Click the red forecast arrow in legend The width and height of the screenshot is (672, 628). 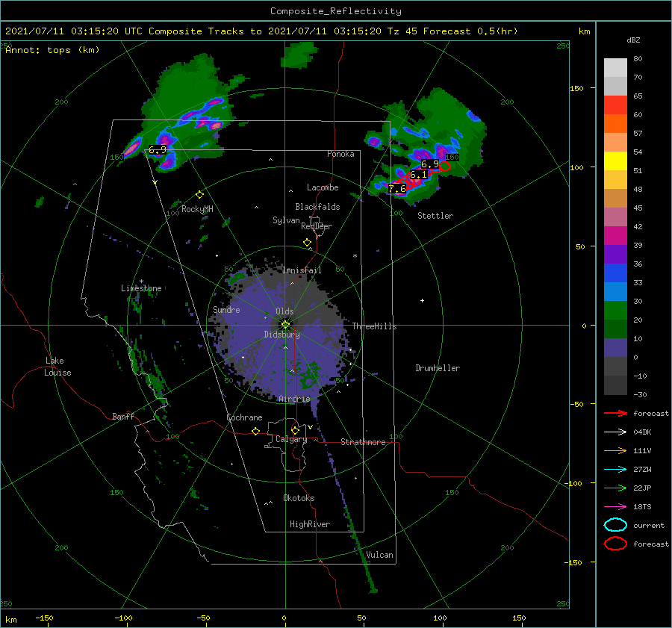(x=615, y=413)
